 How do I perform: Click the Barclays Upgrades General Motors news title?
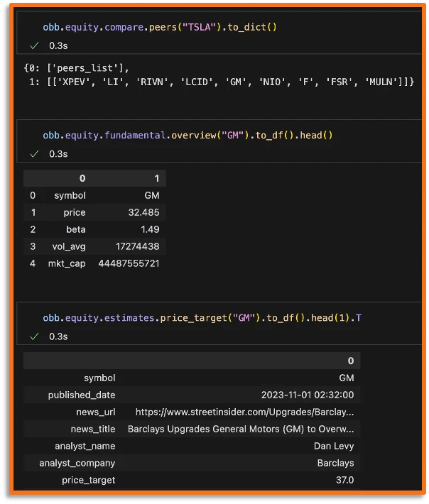240,429
